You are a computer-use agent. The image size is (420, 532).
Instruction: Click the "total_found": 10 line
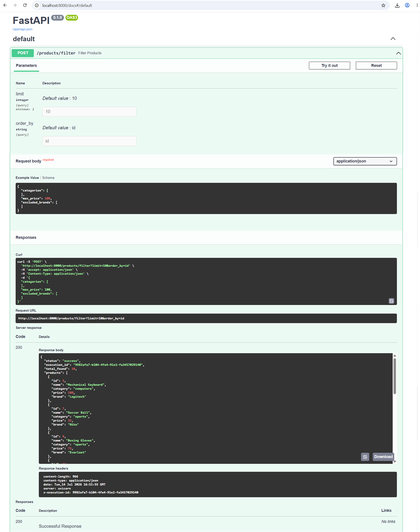60,369
